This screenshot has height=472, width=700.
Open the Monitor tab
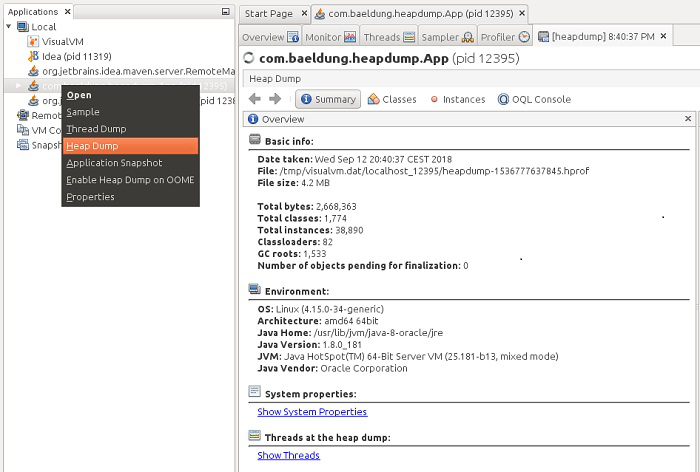pyautogui.click(x=330, y=37)
